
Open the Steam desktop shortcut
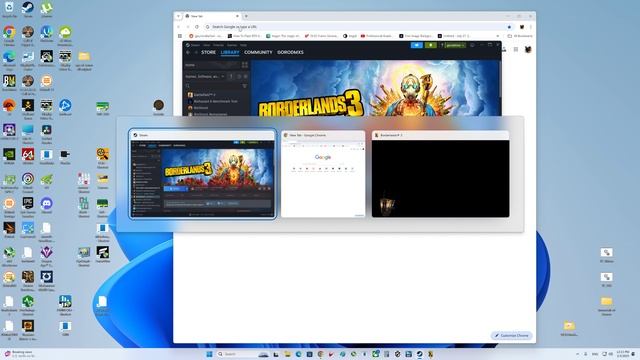click(x=28, y=10)
